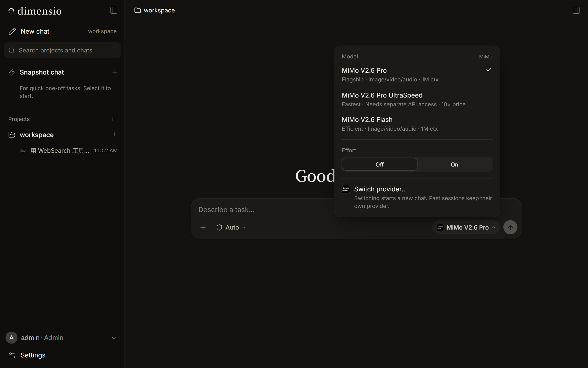The height and width of the screenshot is (368, 588).
Task: Click the admin avatar circle
Action: 11,338
